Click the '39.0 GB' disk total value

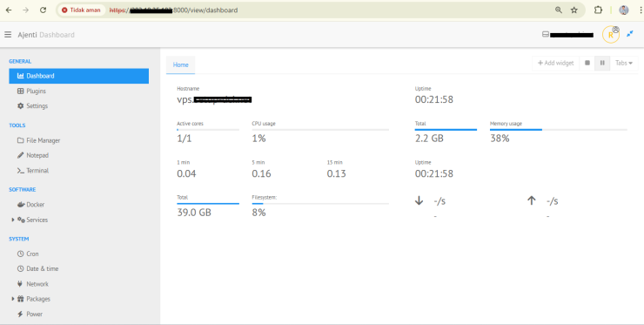coord(194,213)
